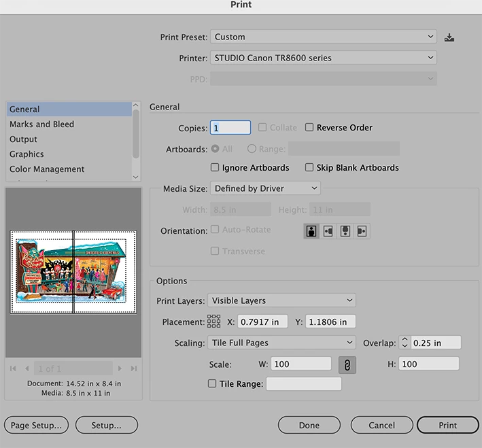This screenshot has width=482, height=448.
Task: Click the save print preset icon
Action: [449, 37]
